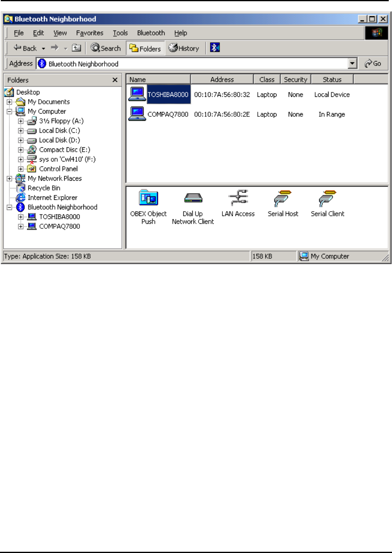Click the Recycle Bin icon in tree

point(21,188)
